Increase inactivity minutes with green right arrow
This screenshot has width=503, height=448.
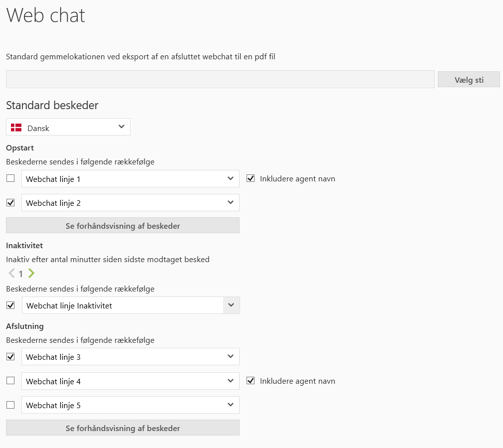coord(31,273)
